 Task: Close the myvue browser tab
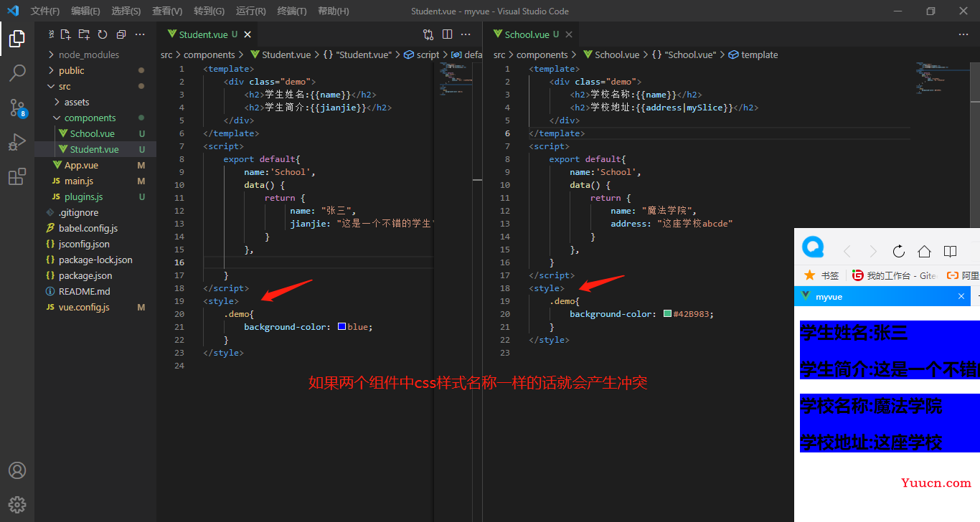[x=961, y=296]
